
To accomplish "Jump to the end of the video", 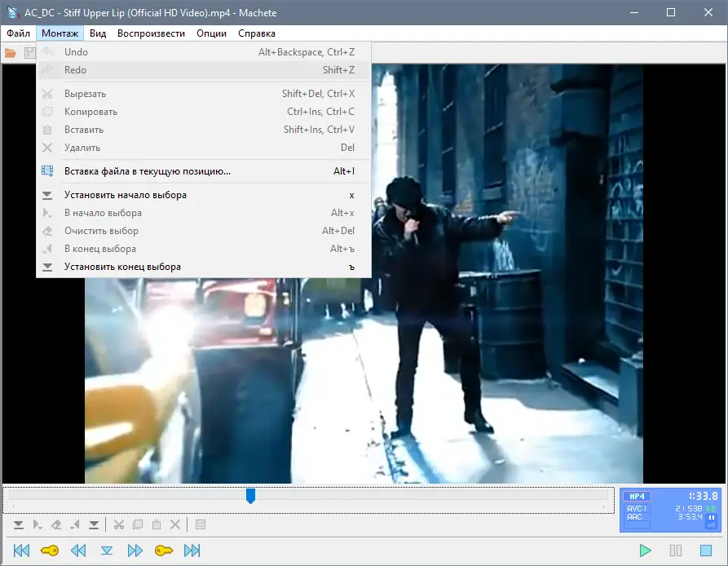I will [192, 551].
